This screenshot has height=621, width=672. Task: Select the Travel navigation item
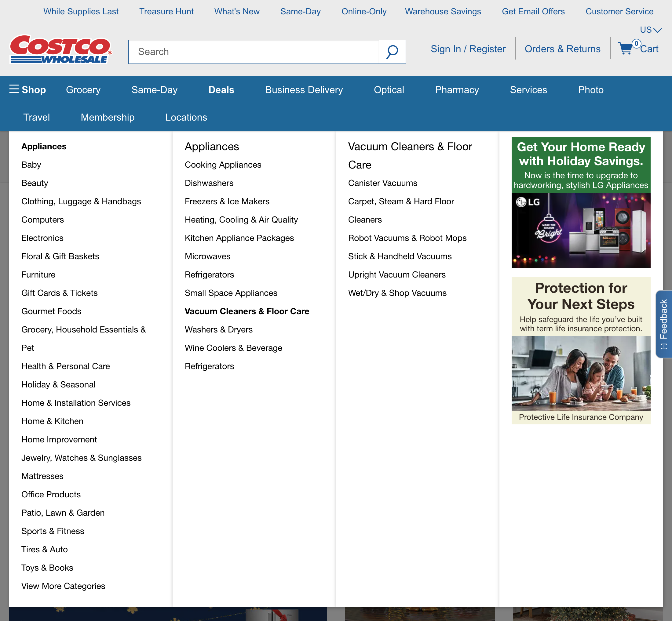(36, 117)
